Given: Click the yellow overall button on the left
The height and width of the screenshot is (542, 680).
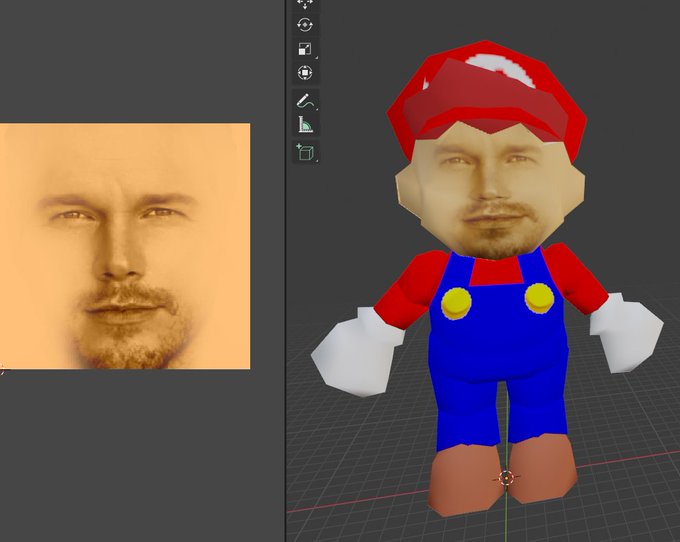Looking at the screenshot, I should [456, 300].
